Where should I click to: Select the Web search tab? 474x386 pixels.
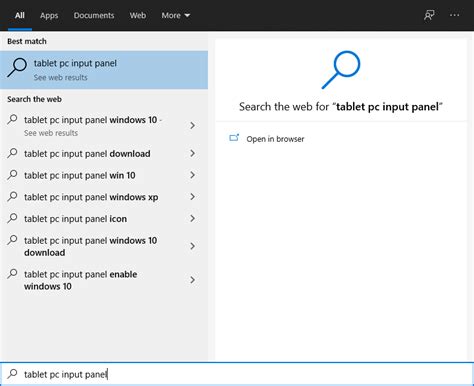coord(138,15)
